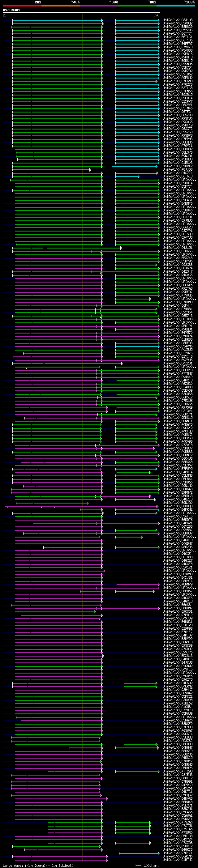
Task: Click the UniRef100_C1EC03 label
Action: point(178,163)
